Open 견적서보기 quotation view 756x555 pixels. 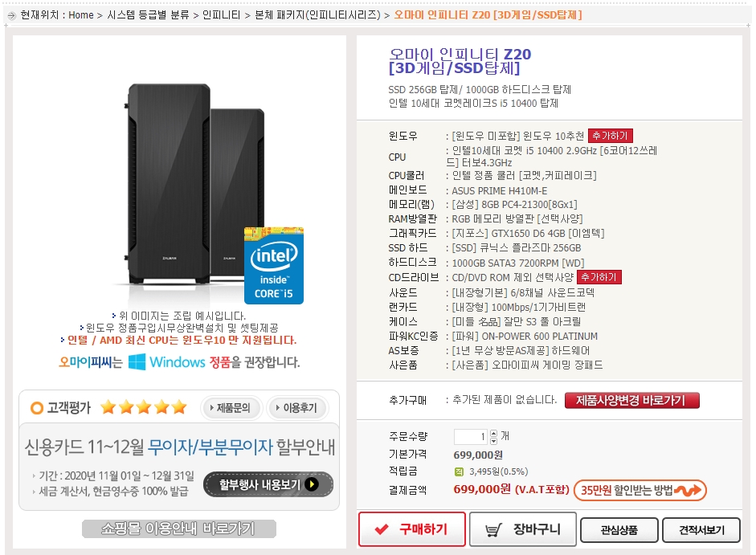[x=701, y=530]
